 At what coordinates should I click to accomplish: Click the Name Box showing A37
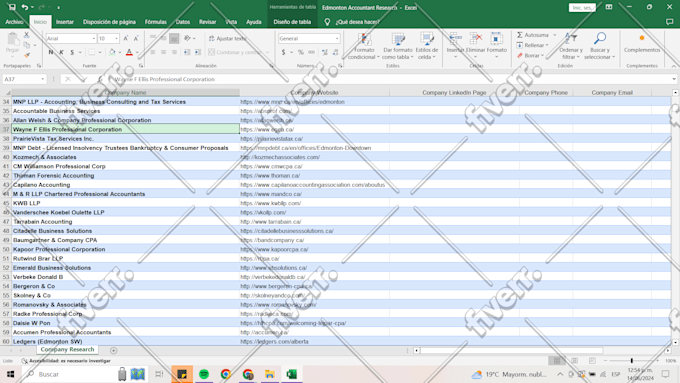(x=24, y=79)
